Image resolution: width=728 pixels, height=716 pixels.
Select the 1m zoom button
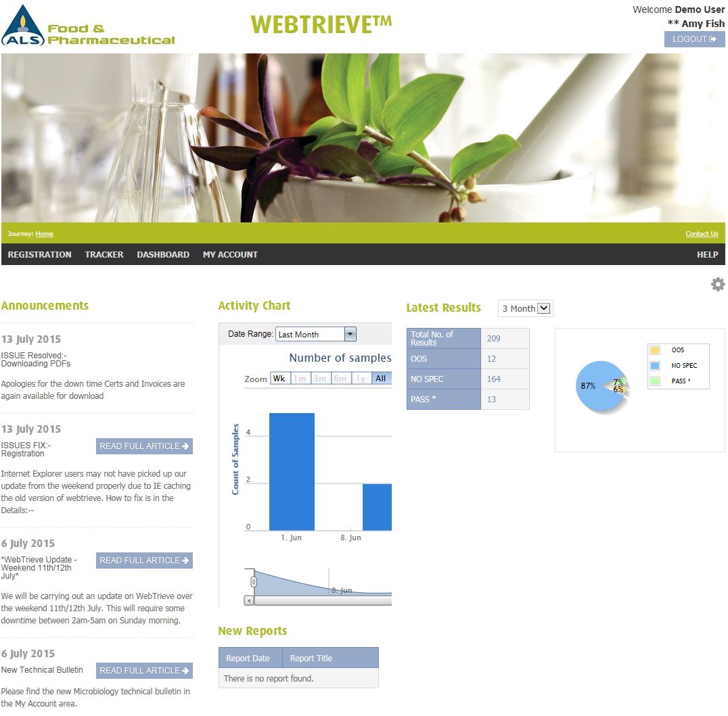(300, 379)
